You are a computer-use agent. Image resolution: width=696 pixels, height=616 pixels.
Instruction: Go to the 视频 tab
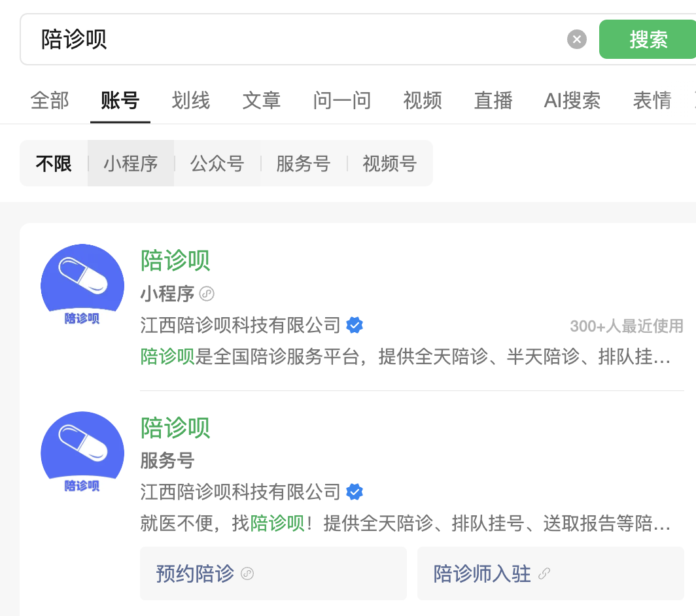tap(423, 100)
